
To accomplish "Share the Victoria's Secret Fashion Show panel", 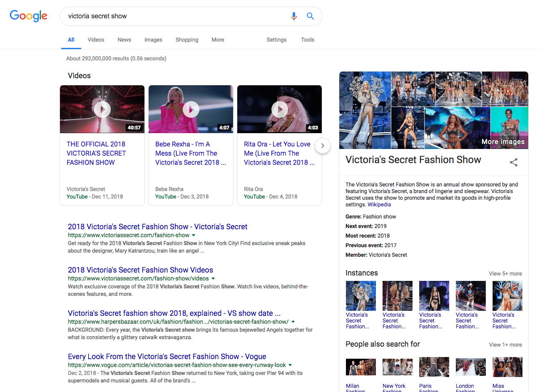I will point(514,162).
